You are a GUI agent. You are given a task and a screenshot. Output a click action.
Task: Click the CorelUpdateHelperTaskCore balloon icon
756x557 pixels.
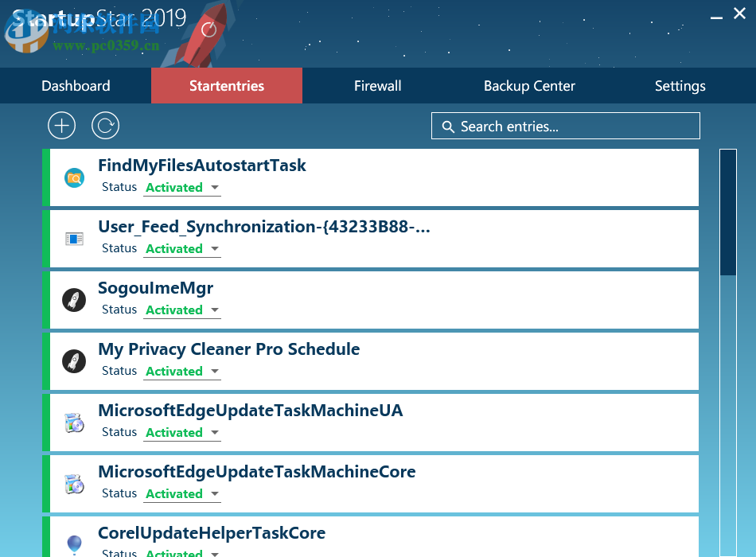tap(74, 544)
